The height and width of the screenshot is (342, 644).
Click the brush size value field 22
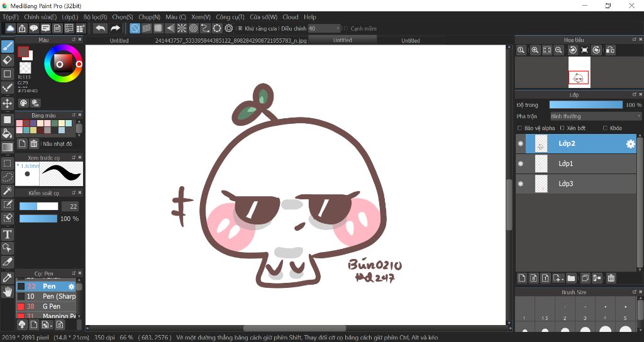tap(70, 206)
